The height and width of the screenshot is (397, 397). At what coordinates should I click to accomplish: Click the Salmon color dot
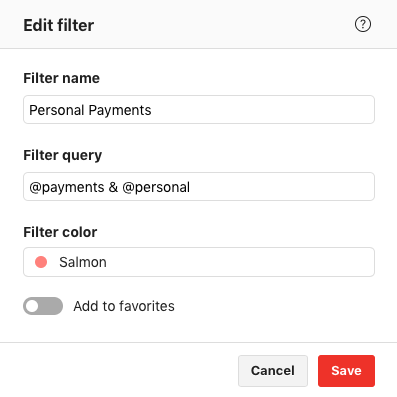tap(41, 262)
